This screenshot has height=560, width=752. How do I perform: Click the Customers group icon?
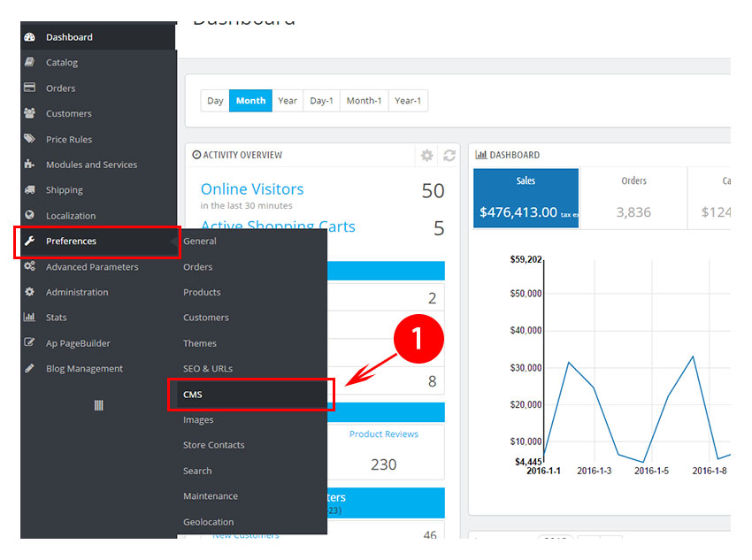point(29,113)
